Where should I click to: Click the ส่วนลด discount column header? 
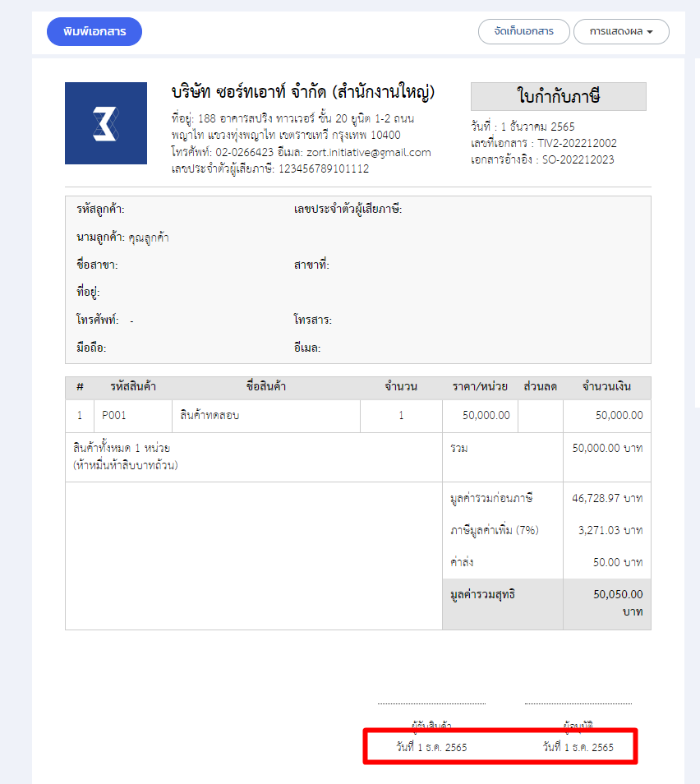tap(540, 387)
